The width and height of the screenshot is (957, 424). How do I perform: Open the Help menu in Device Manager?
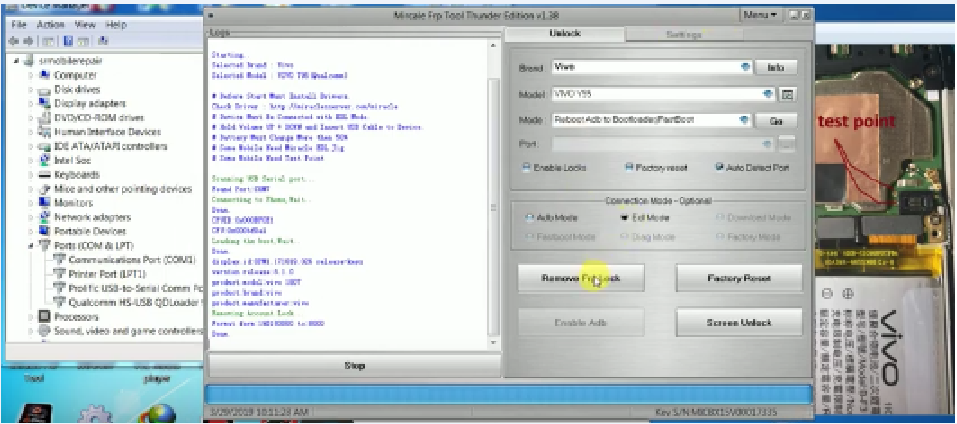click(116, 25)
